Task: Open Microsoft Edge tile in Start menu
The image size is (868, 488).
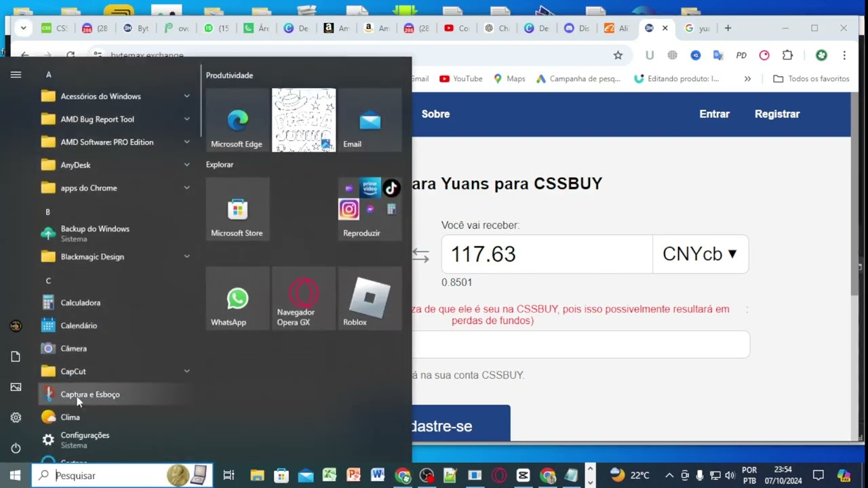Action: pos(237,120)
